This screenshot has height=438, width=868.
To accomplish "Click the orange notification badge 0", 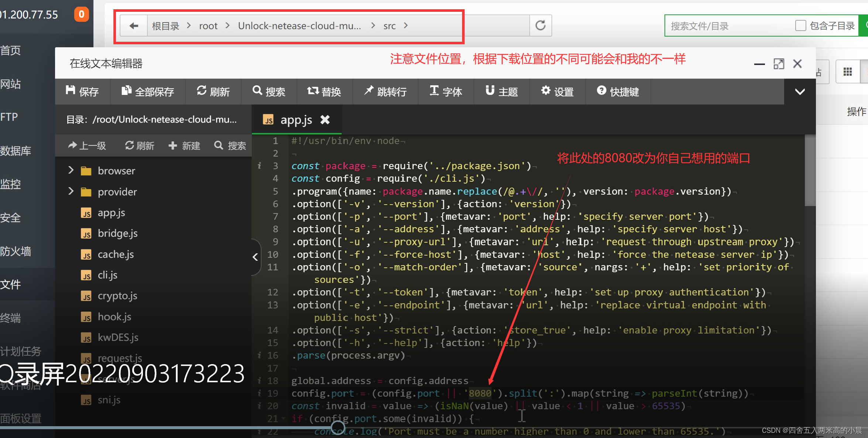I will (81, 14).
